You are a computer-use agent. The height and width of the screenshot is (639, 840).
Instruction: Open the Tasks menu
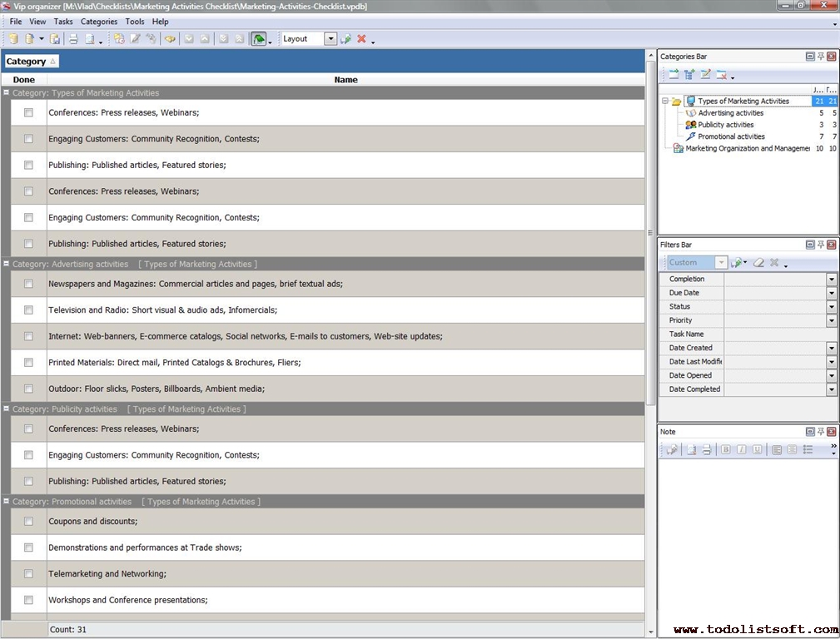pyautogui.click(x=63, y=22)
